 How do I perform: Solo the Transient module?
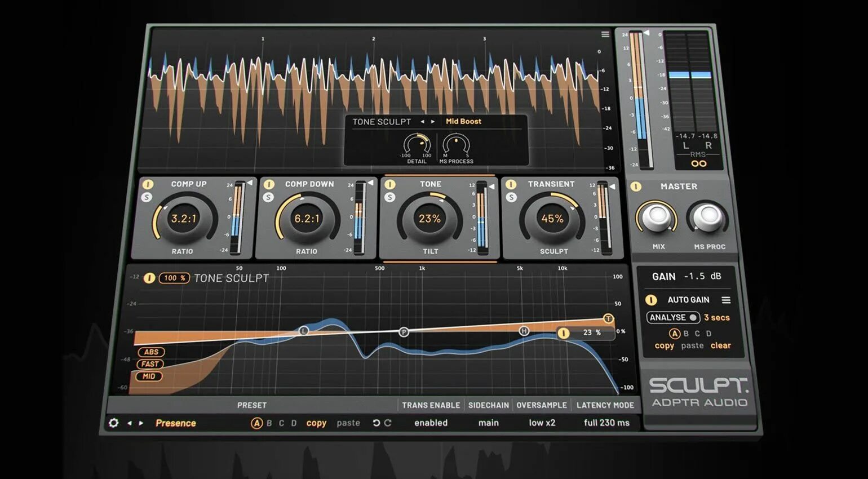[x=511, y=197]
